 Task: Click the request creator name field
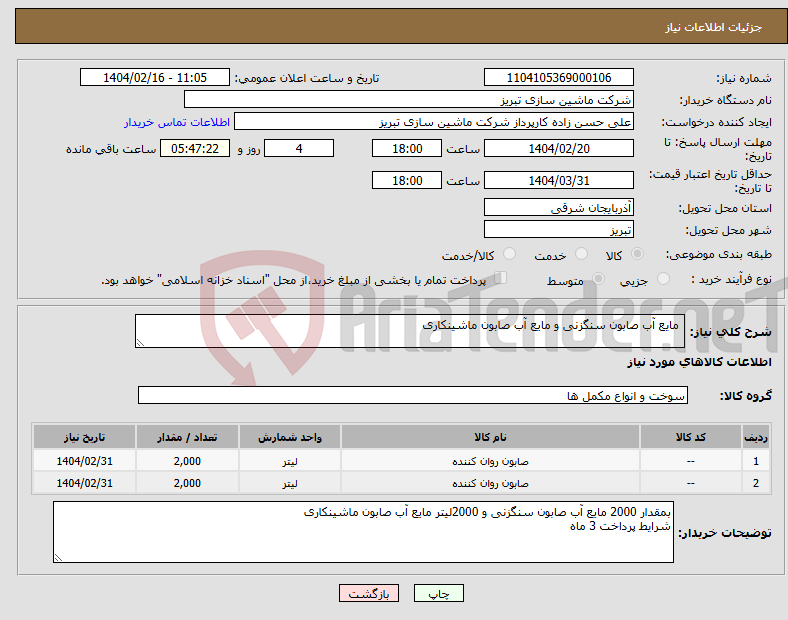click(x=434, y=122)
